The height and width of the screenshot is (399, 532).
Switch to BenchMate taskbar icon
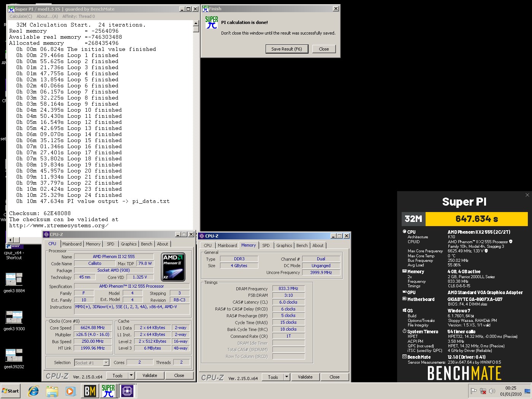pos(90,391)
